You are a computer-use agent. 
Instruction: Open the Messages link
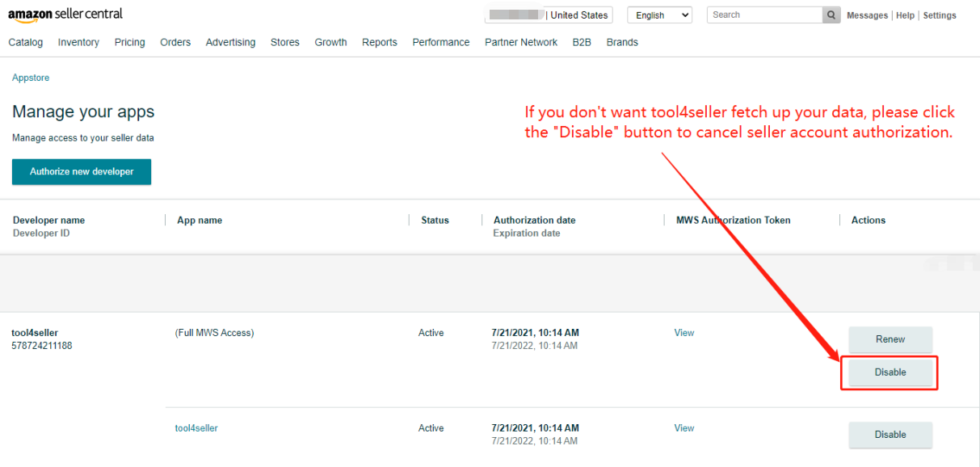tap(867, 15)
